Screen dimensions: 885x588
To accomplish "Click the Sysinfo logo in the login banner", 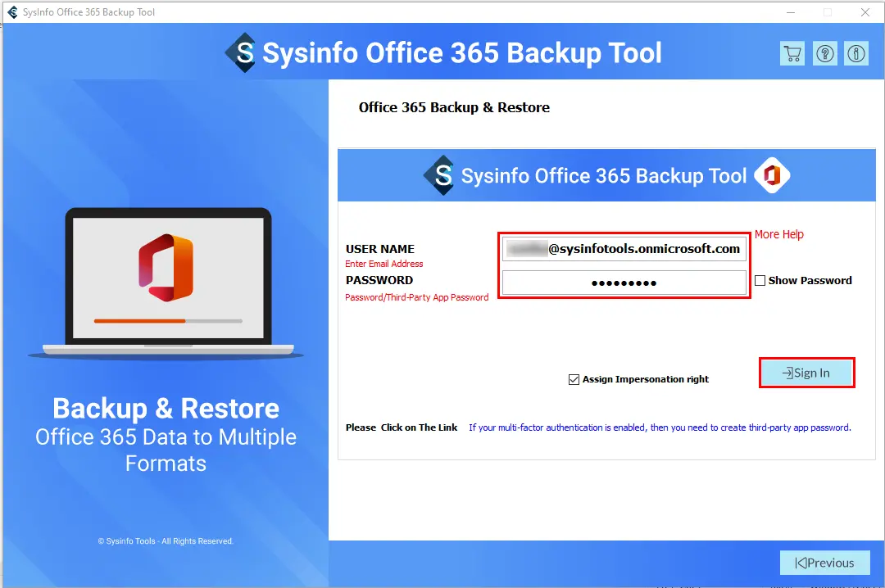I will click(441, 175).
